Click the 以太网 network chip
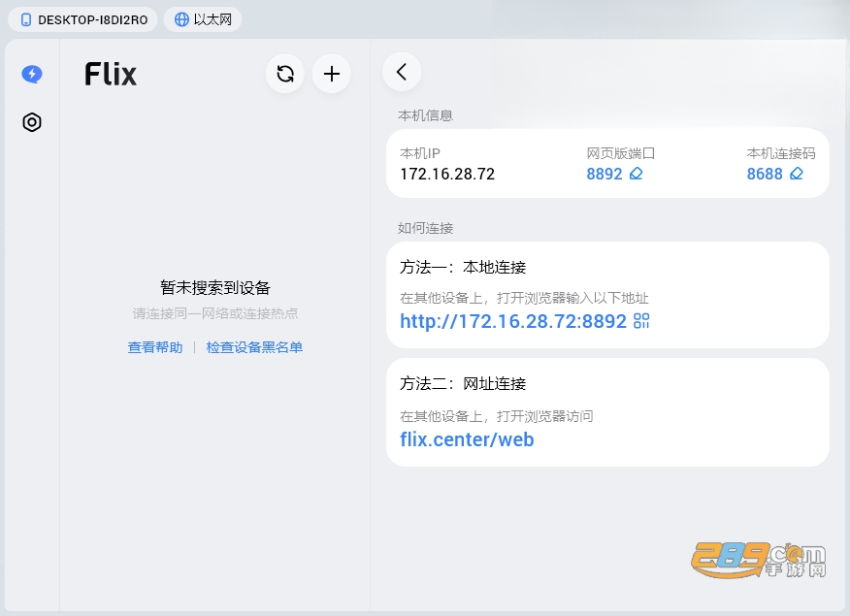The image size is (850, 616). [x=203, y=20]
